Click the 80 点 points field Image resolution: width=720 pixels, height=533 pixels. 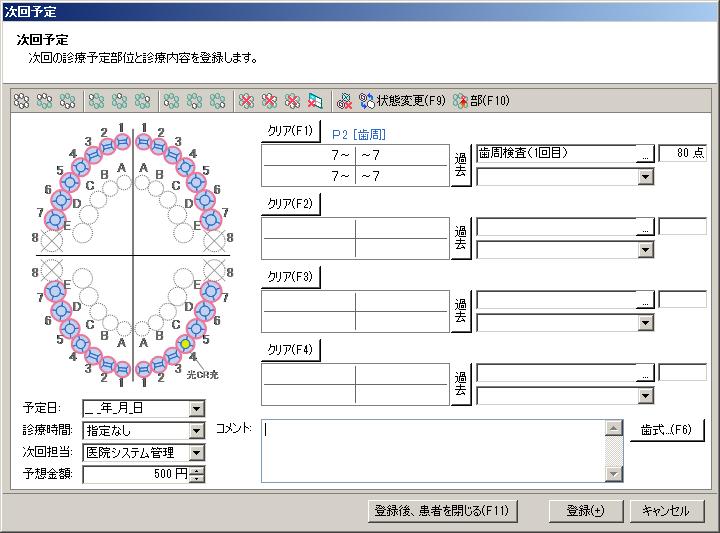[682, 153]
